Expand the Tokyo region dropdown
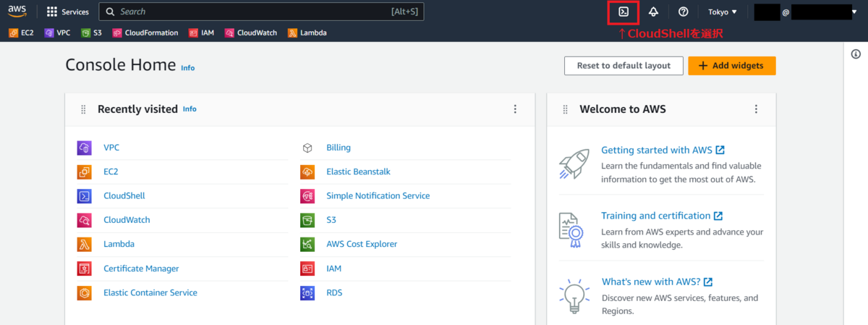 pyautogui.click(x=722, y=12)
